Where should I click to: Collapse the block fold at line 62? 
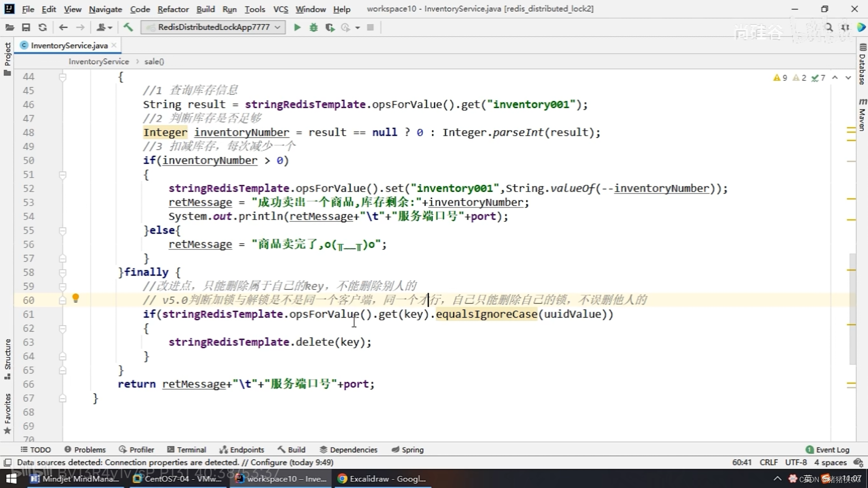(x=63, y=328)
